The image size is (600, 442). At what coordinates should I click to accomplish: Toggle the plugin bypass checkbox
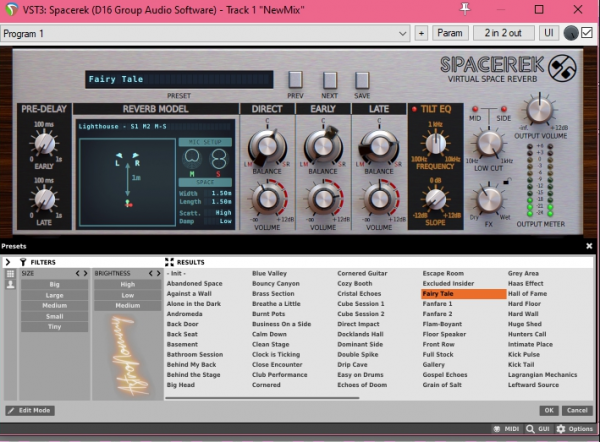pyautogui.click(x=587, y=33)
